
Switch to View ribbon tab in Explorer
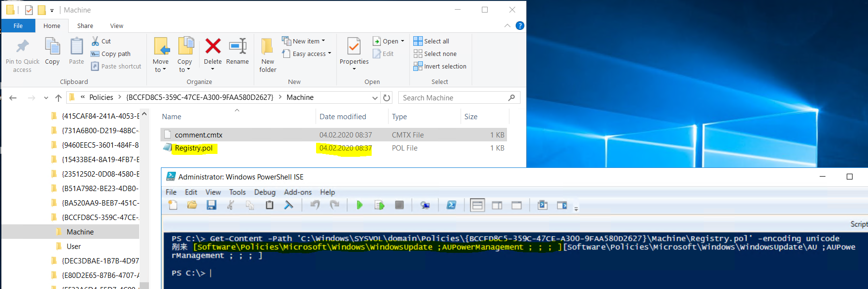tap(116, 26)
